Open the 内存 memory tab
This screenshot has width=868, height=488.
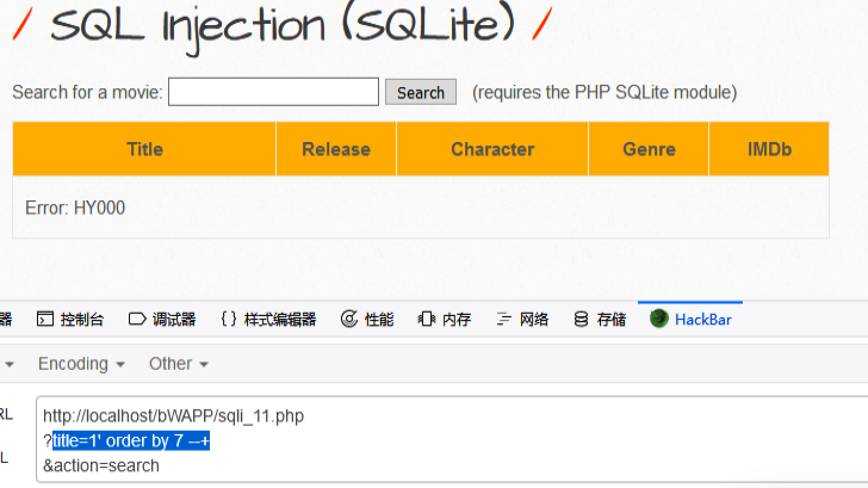tap(445, 320)
